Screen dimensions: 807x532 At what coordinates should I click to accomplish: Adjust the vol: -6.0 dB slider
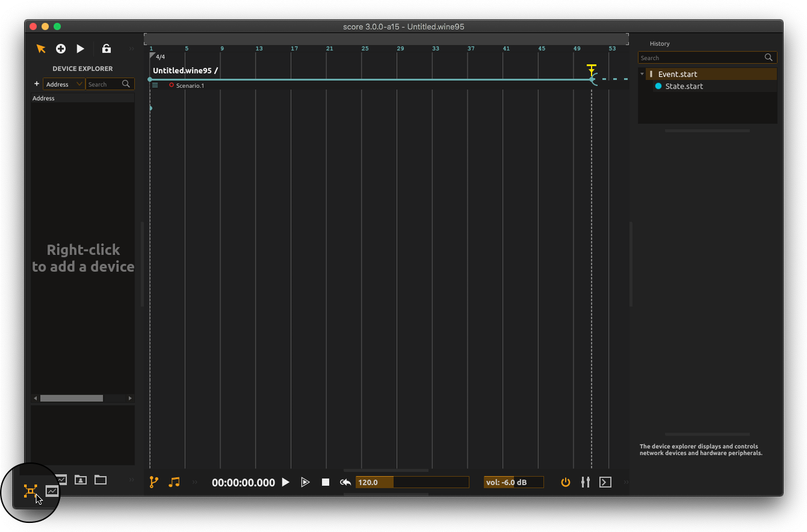click(513, 482)
